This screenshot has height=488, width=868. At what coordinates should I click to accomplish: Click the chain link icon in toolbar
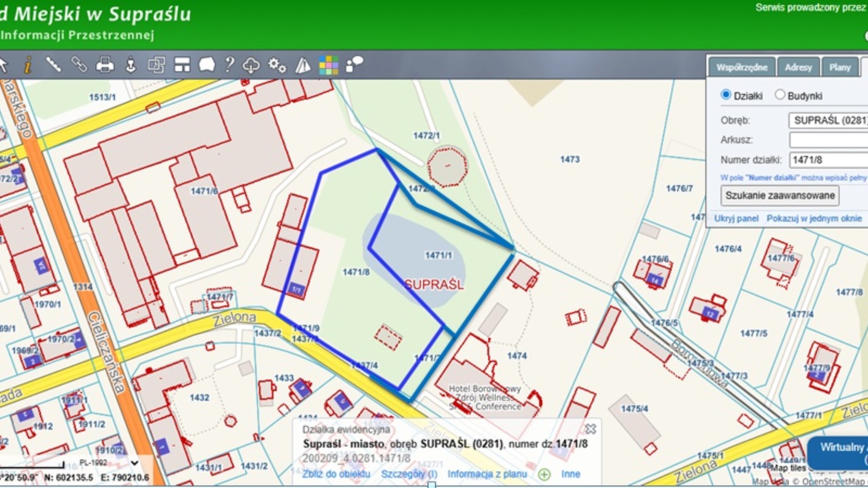pos(79,65)
